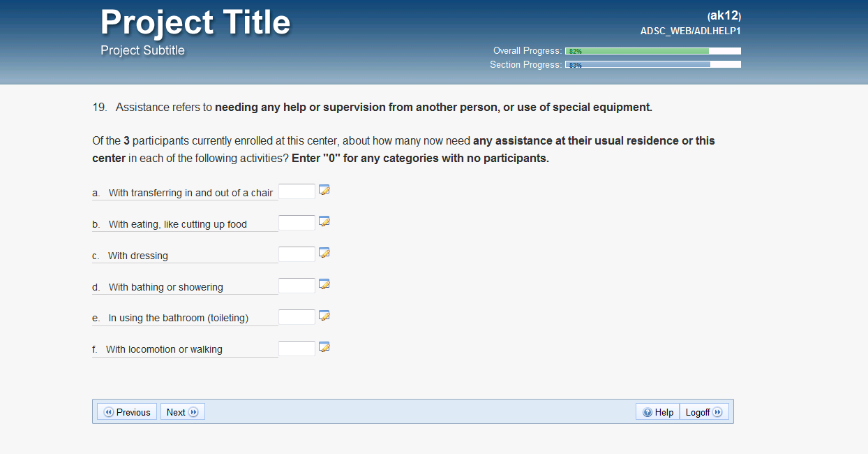Click the bathing or showering input box
This screenshot has height=454, width=868.
[297, 286]
